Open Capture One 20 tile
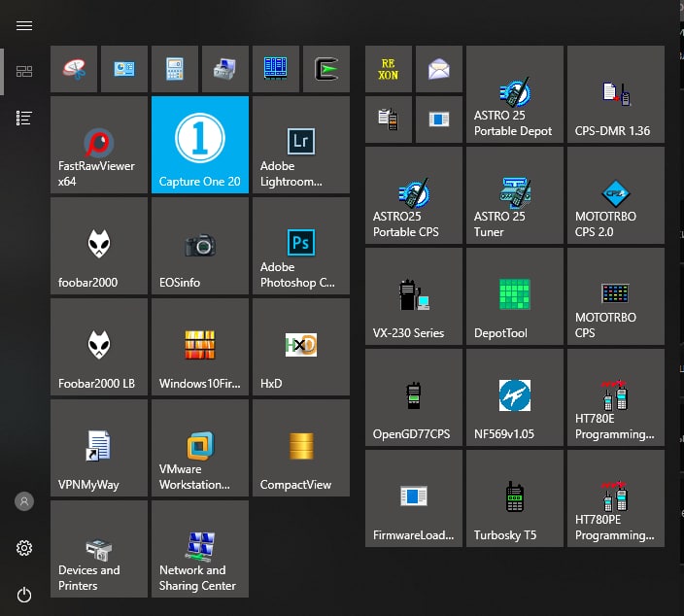 pyautogui.click(x=200, y=145)
